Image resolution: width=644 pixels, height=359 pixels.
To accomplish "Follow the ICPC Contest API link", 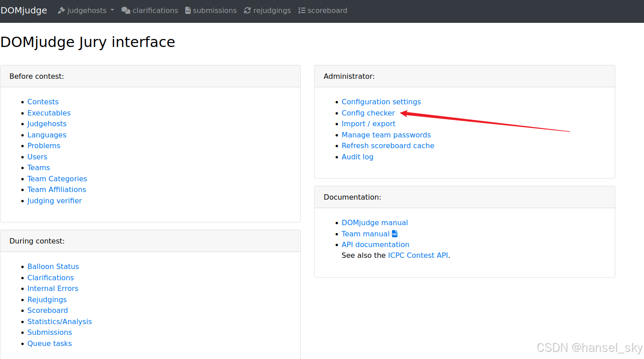I will tap(418, 255).
